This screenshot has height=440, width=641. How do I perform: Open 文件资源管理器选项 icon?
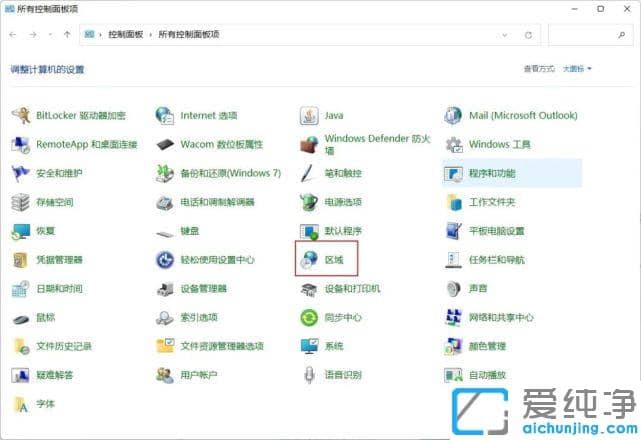pos(165,346)
